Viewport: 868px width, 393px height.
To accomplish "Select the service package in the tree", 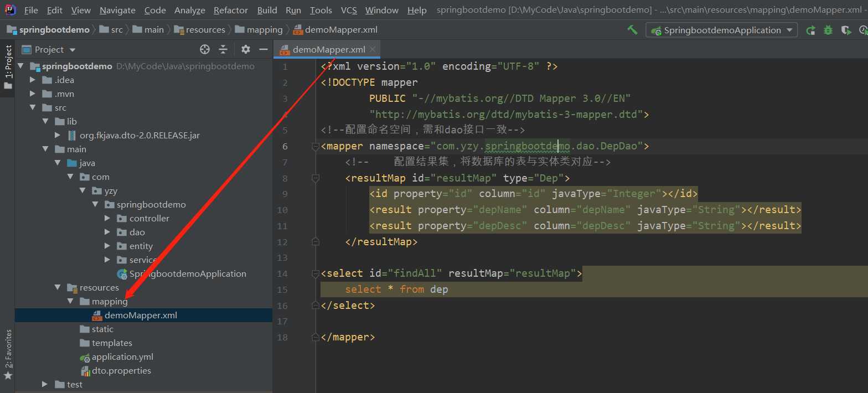I will [143, 260].
